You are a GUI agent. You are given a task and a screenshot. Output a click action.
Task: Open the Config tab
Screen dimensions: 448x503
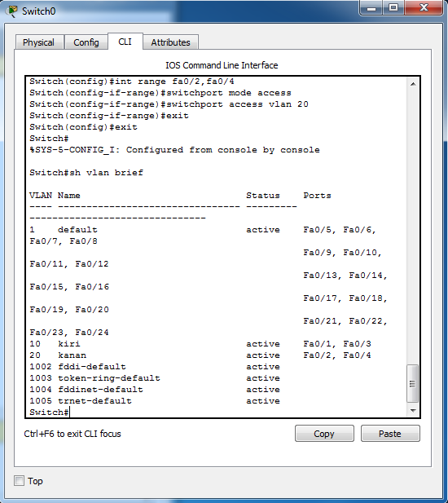click(x=86, y=42)
